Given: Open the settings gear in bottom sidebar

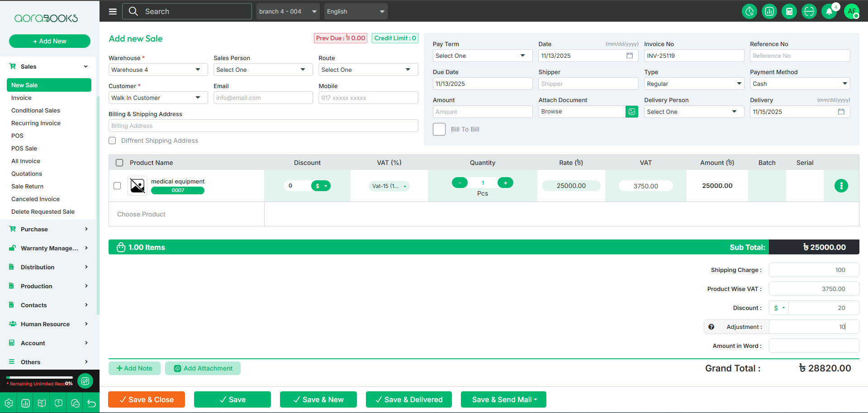Looking at the screenshot, I should (x=9, y=404).
